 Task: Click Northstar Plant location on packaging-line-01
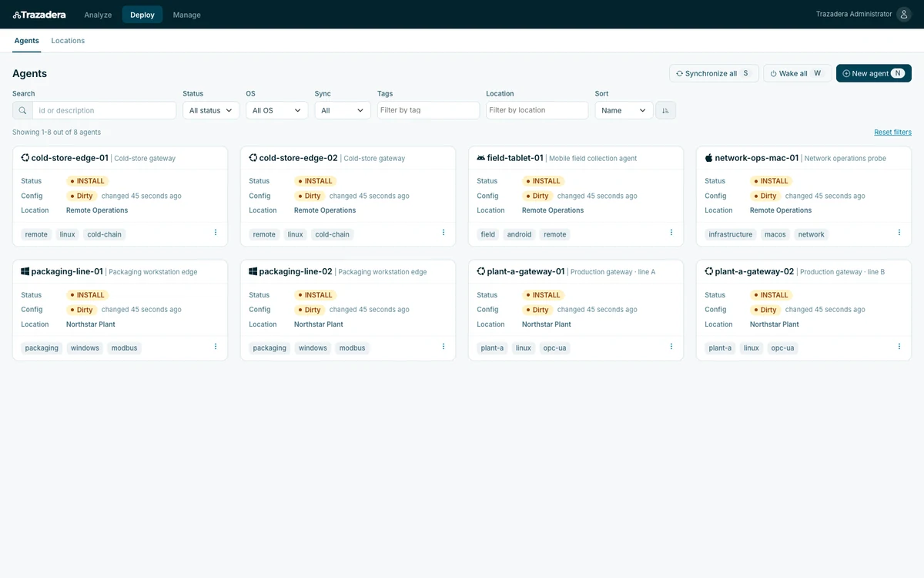coord(91,324)
